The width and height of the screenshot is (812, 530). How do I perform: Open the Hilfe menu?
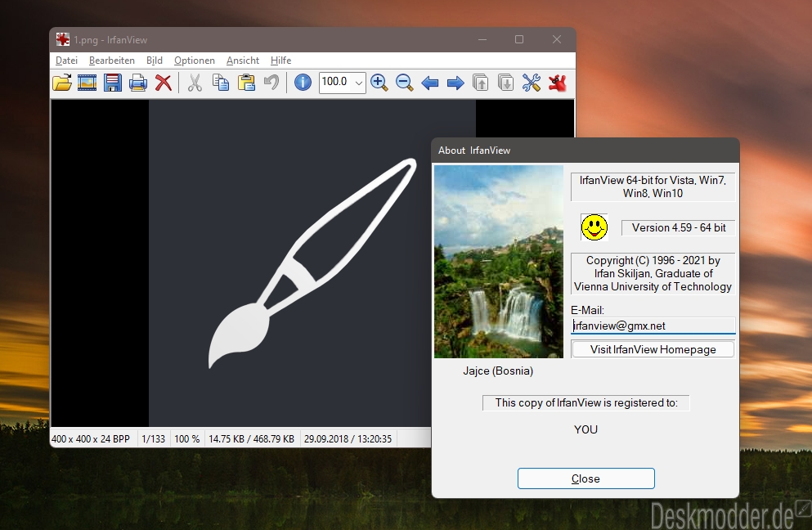(x=280, y=61)
